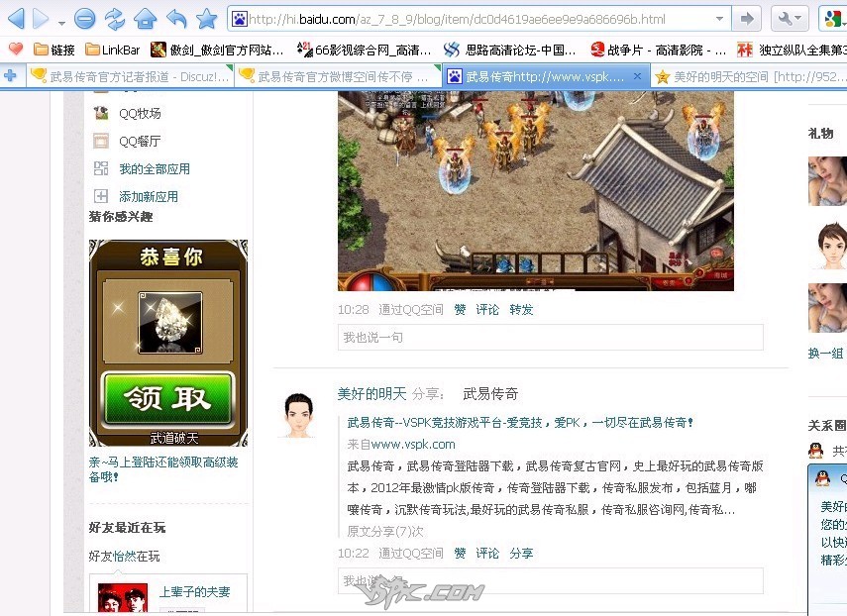Open 美好的明天 username link
Image resolution: width=847 pixels, height=616 pixels.
(x=371, y=393)
